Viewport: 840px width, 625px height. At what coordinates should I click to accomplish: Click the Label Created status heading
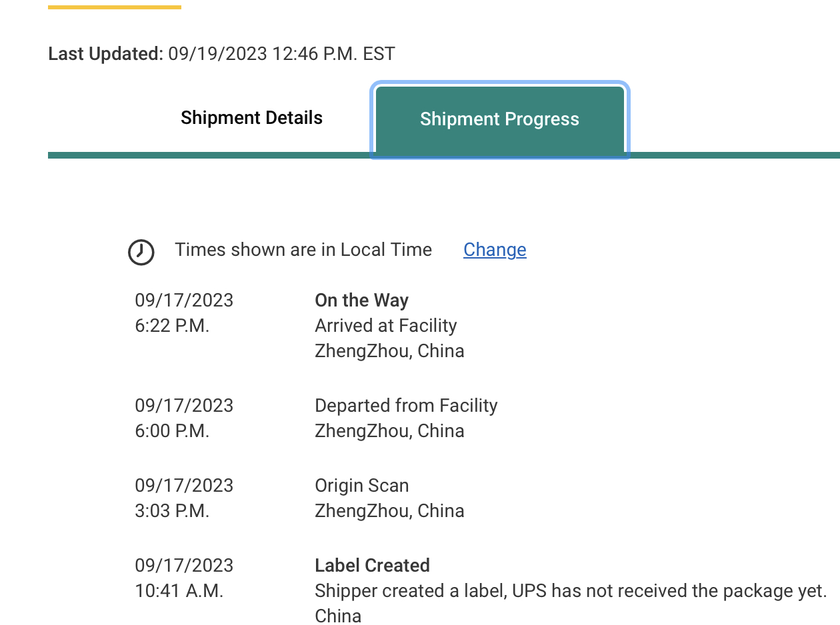tap(372, 566)
